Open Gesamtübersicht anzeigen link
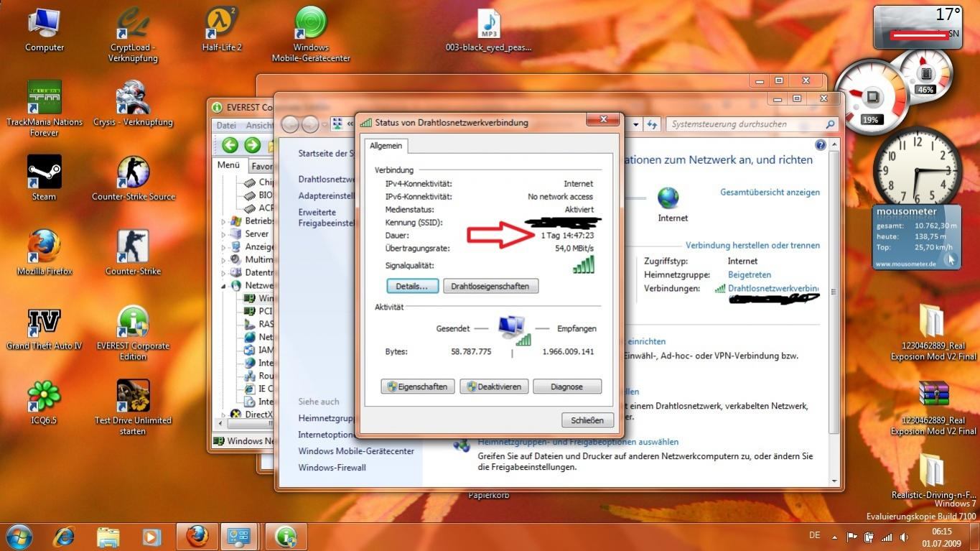The image size is (980, 551). pos(770,193)
